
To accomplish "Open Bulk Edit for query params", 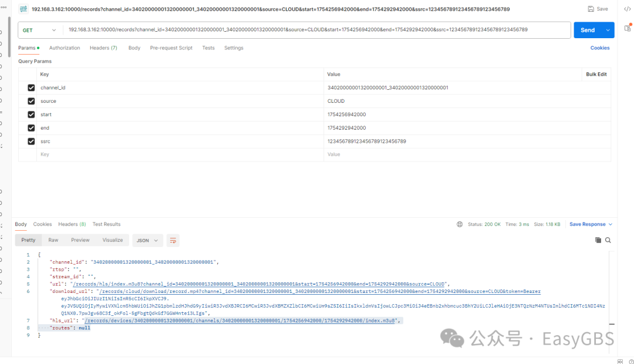I will [596, 75].
